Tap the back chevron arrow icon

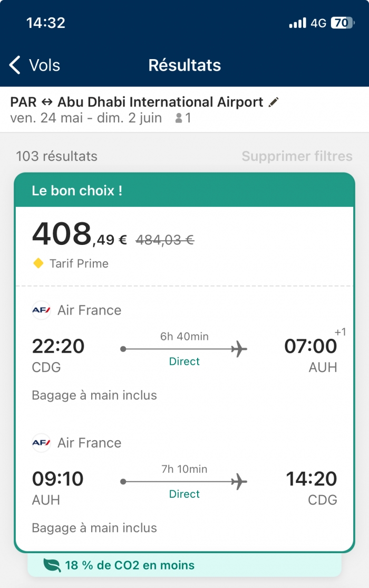[15, 65]
